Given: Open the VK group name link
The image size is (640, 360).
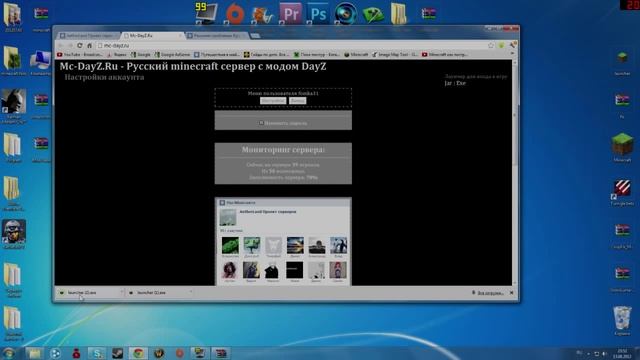Looking at the screenshot, I should (x=268, y=212).
